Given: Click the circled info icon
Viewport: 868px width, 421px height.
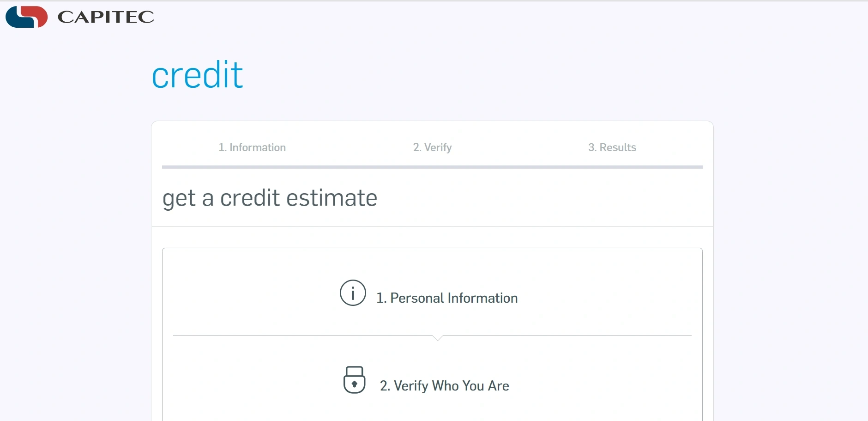Looking at the screenshot, I should (x=353, y=293).
